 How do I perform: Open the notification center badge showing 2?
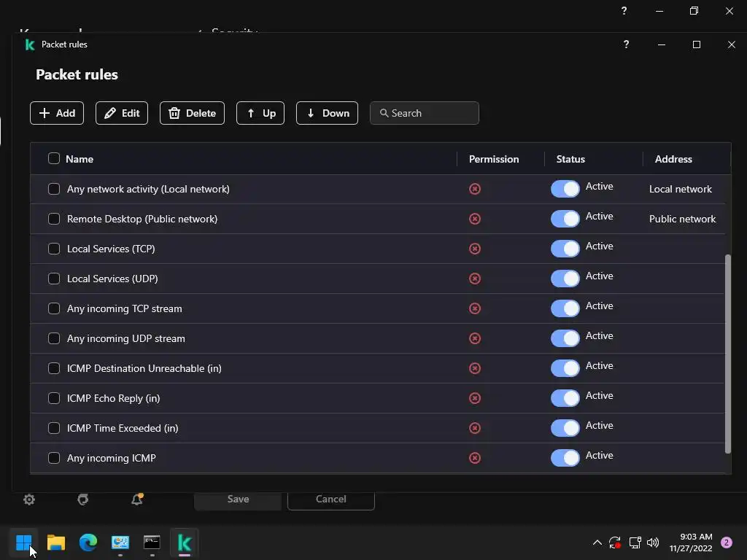point(727,542)
